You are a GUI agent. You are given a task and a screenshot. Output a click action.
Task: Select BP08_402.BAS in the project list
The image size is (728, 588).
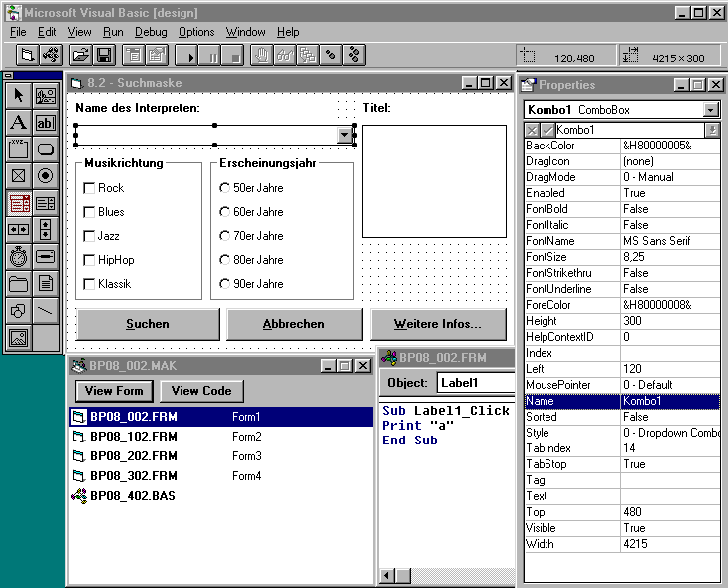(132, 495)
